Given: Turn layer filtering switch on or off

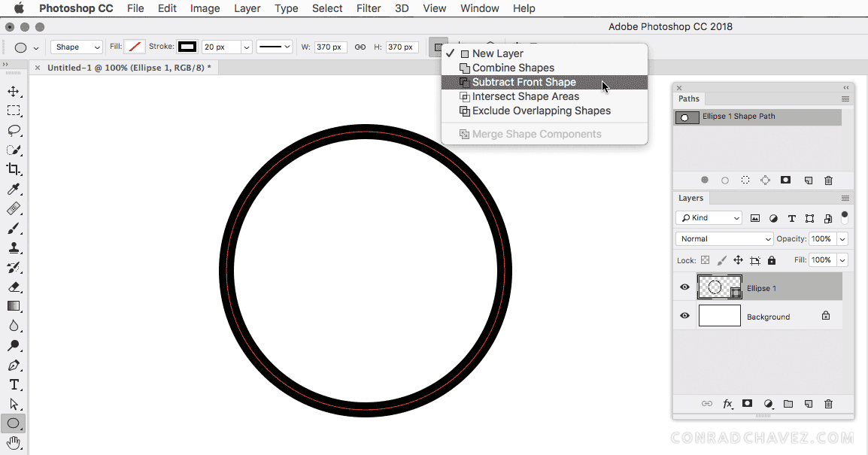Looking at the screenshot, I should 844,217.
